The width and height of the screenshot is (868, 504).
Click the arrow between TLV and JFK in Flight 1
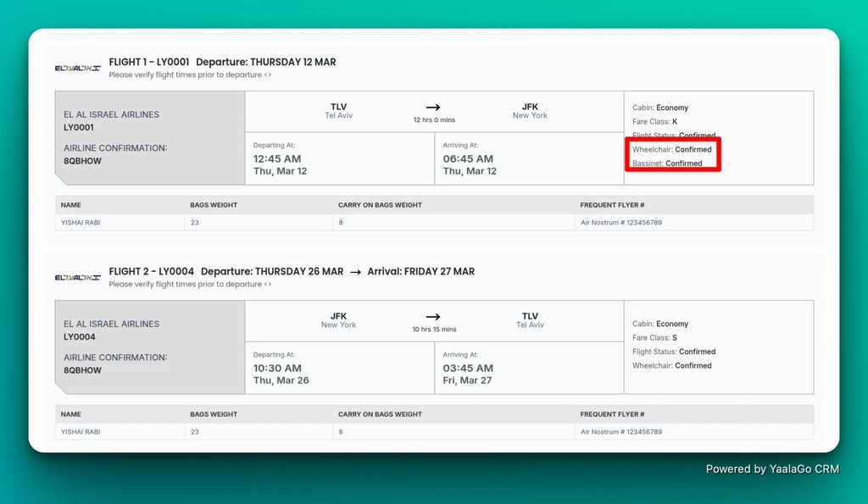tap(433, 108)
